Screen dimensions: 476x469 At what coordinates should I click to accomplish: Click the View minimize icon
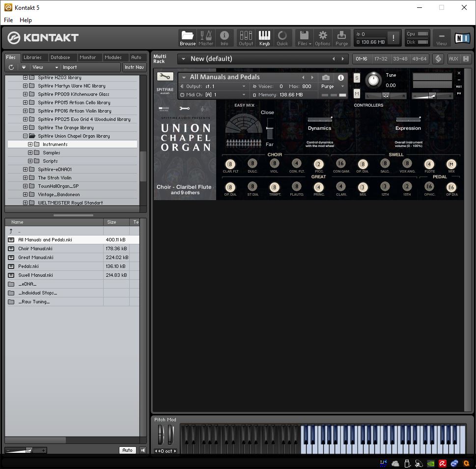(x=442, y=38)
